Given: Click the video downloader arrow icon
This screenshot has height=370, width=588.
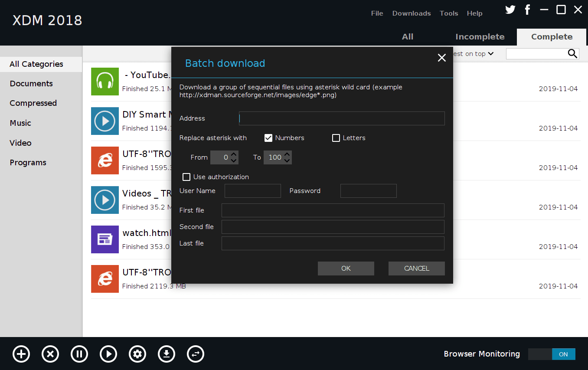Looking at the screenshot, I should (167, 354).
